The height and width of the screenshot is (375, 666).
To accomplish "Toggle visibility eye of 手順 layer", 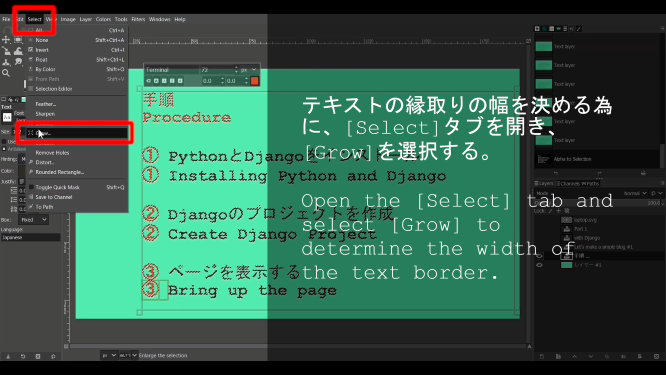I will [539, 256].
